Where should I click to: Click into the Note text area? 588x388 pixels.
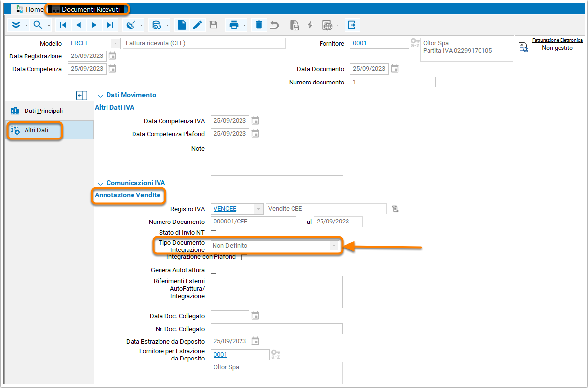(x=277, y=159)
